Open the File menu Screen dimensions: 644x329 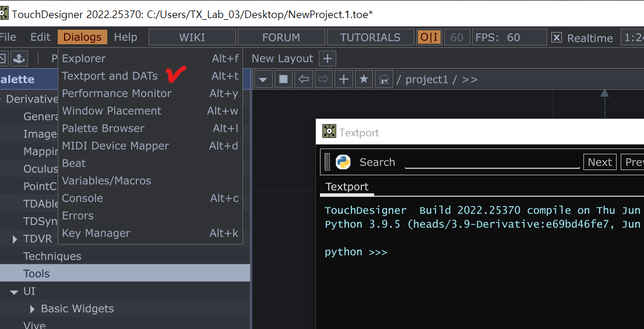pyautogui.click(x=8, y=37)
